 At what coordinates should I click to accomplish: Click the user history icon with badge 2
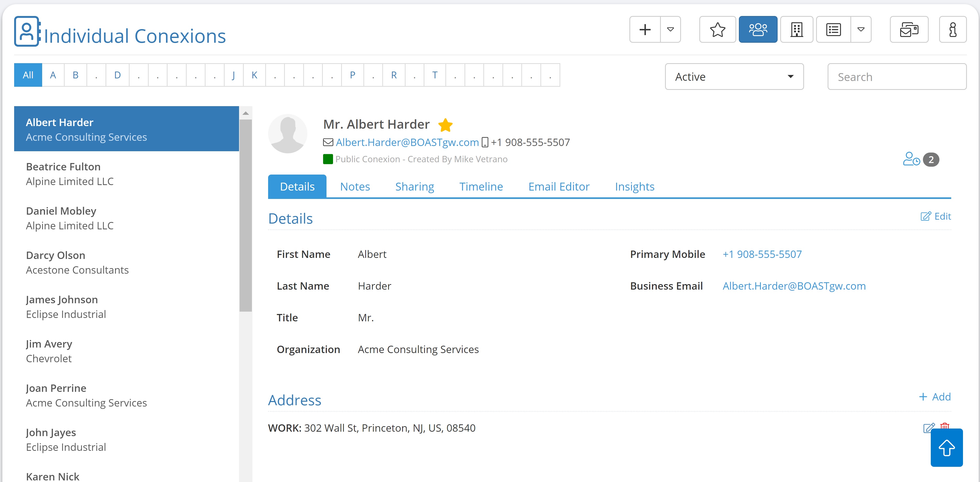click(911, 159)
